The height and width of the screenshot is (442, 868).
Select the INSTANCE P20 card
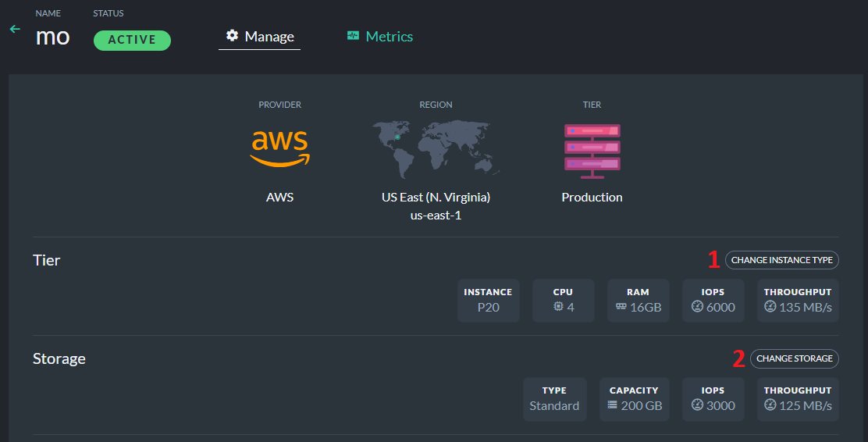(489, 301)
